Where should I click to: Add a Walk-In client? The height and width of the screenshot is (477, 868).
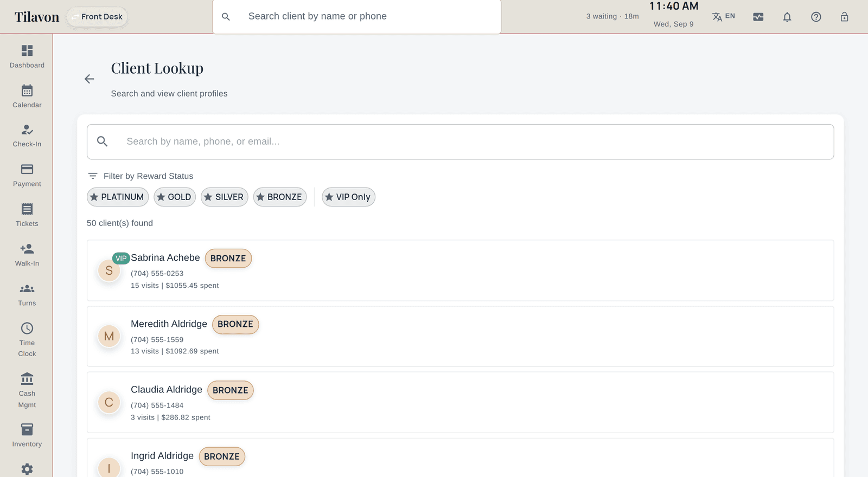[x=27, y=255]
